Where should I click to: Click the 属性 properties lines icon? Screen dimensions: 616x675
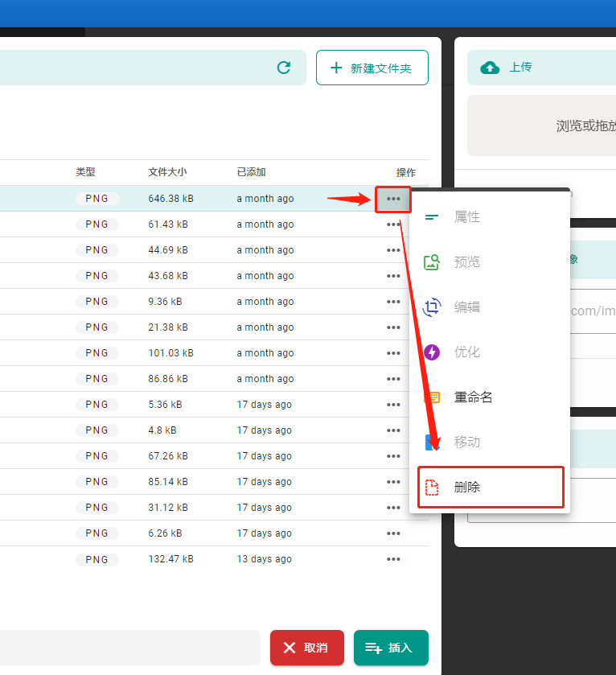(432, 217)
